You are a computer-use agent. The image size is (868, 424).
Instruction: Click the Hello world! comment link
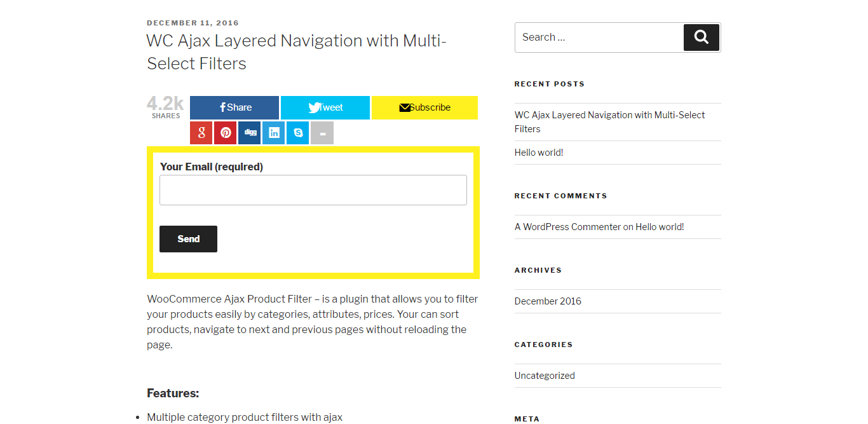click(660, 227)
